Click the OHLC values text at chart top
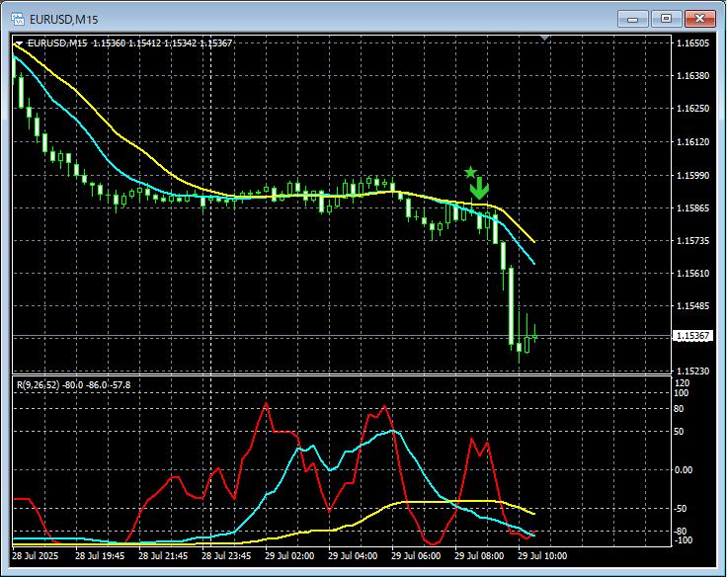 point(163,43)
